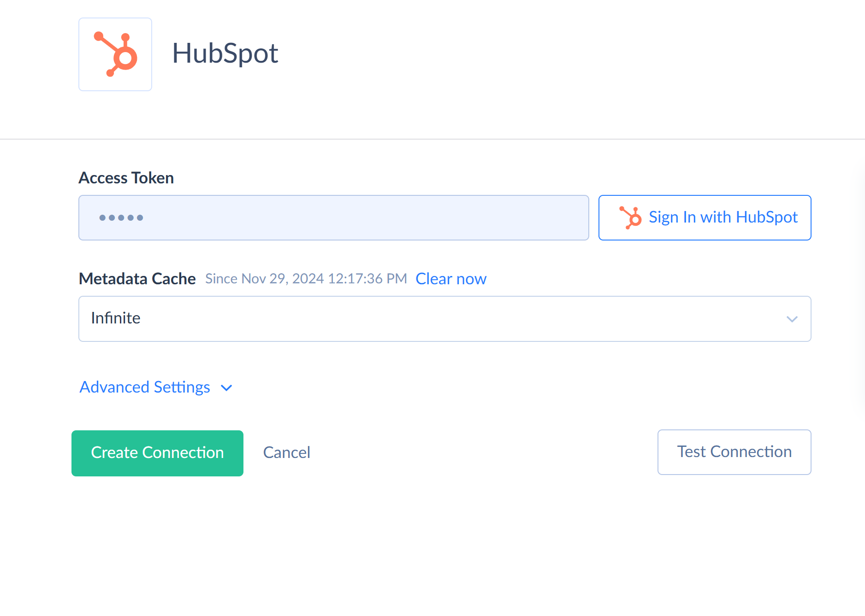The height and width of the screenshot is (616, 865).
Task: Click the Access Token label
Action: [x=126, y=177]
